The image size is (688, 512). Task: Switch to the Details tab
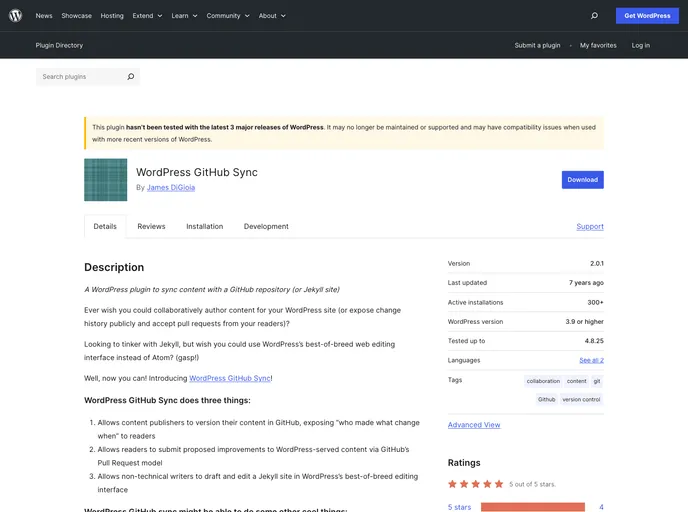click(x=105, y=226)
